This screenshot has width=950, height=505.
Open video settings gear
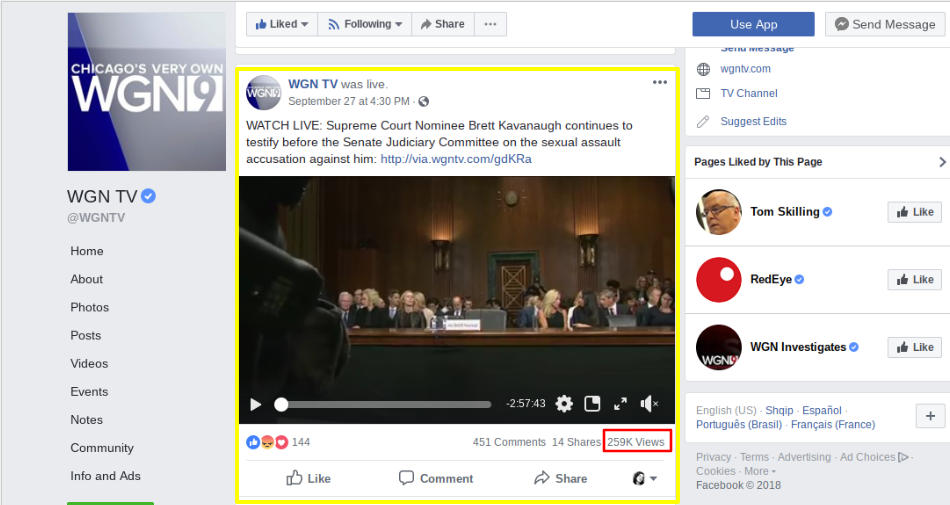564,403
